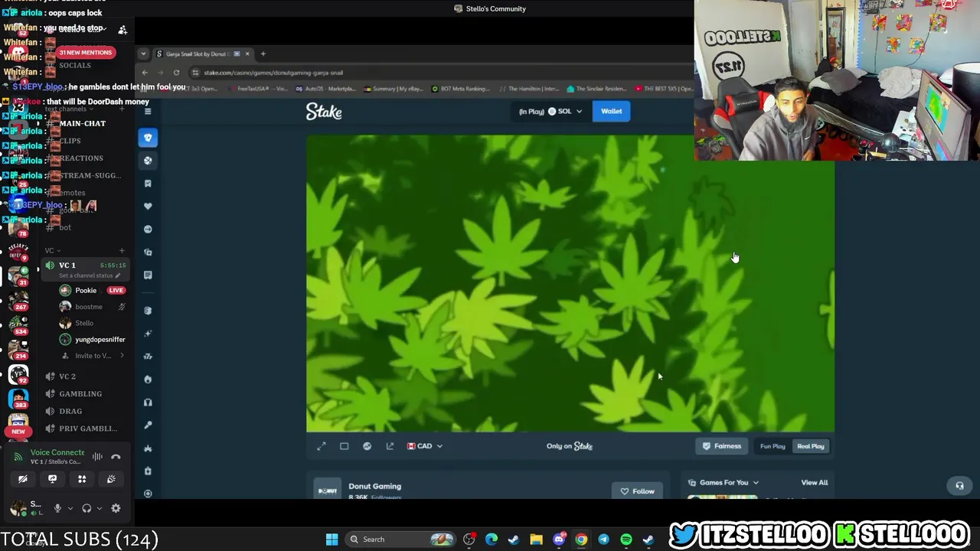The height and width of the screenshot is (551, 980).
Task: Open the FreeTaxUSA bookmark
Action: pos(258,89)
